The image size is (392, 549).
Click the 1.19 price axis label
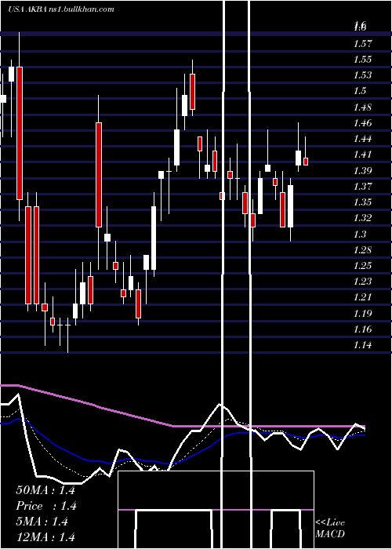[362, 314]
